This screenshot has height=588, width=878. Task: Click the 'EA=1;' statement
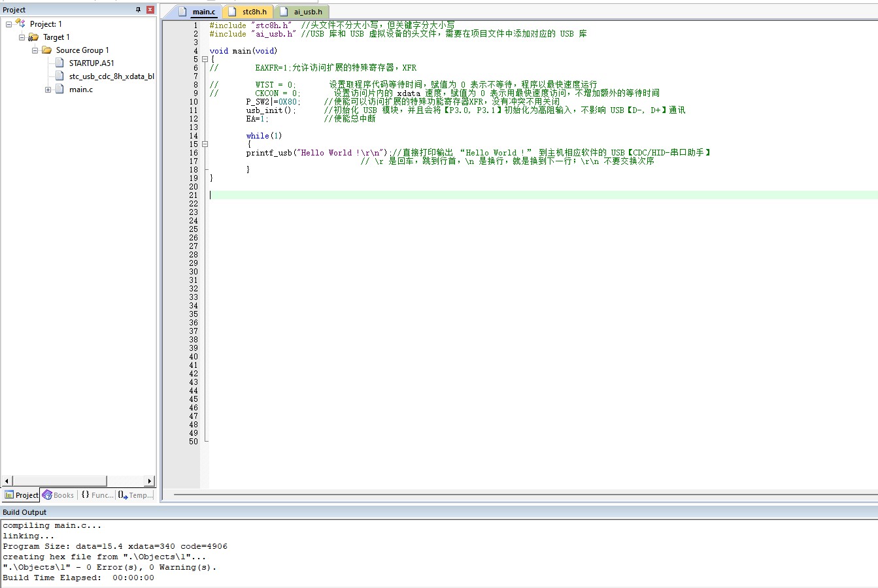(x=258, y=119)
